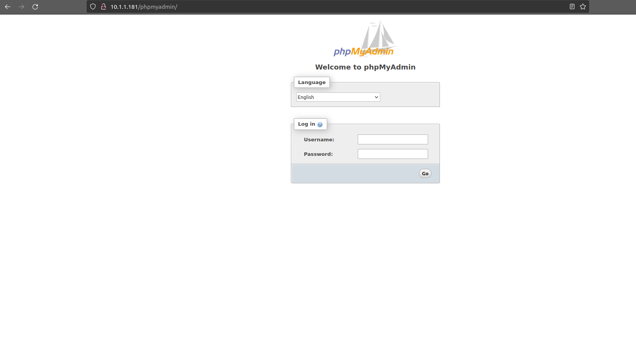Image resolution: width=636 pixels, height=364 pixels.
Task: Click the insecure connection padlock icon
Action: (x=103, y=7)
